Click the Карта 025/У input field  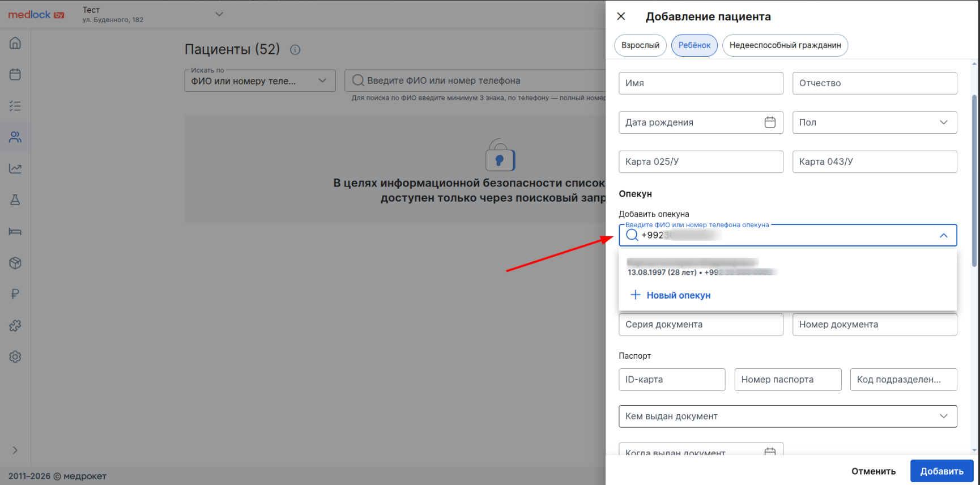pos(701,162)
